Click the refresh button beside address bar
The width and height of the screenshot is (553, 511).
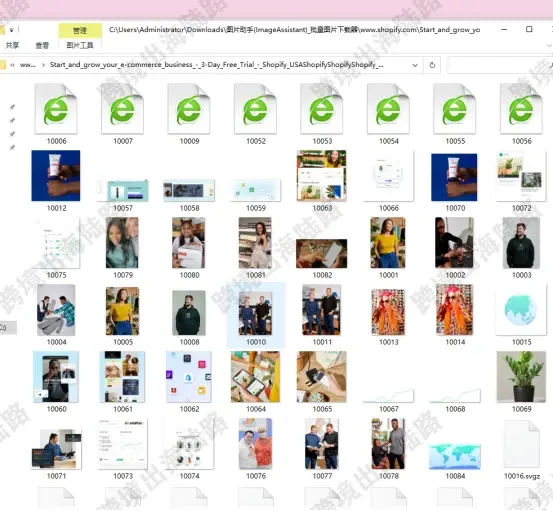[x=432, y=65]
